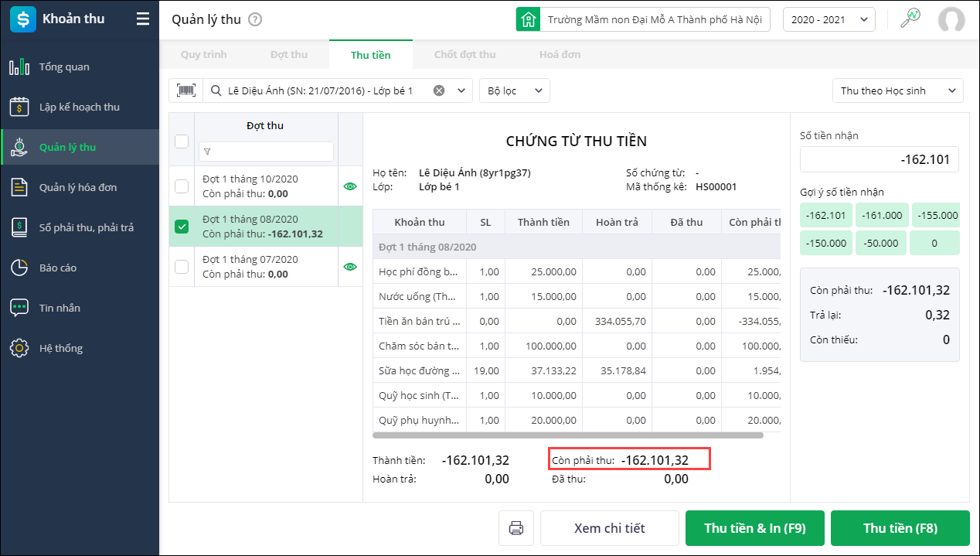Open Tin nhắn in the sidebar
The width and height of the screenshot is (980, 556).
pos(60,308)
